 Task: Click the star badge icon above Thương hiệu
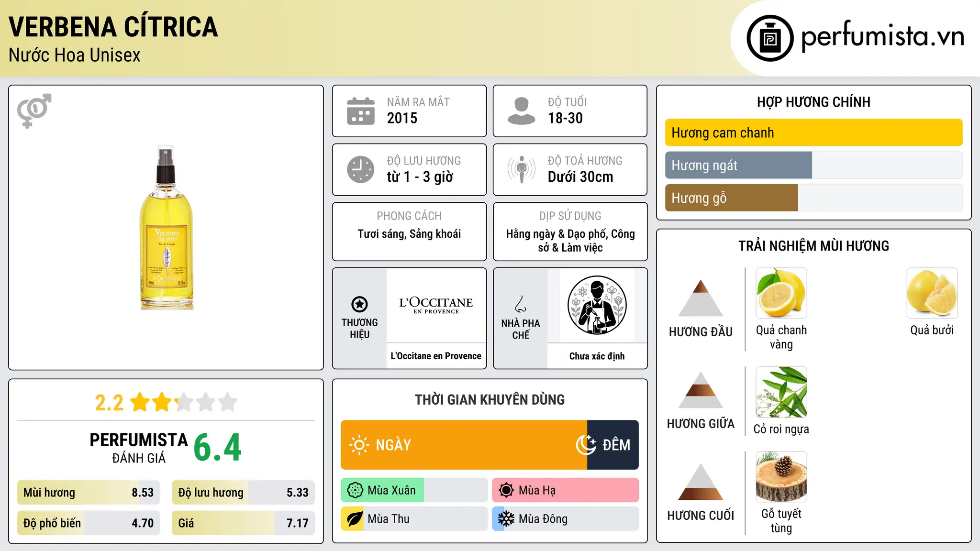(x=359, y=304)
